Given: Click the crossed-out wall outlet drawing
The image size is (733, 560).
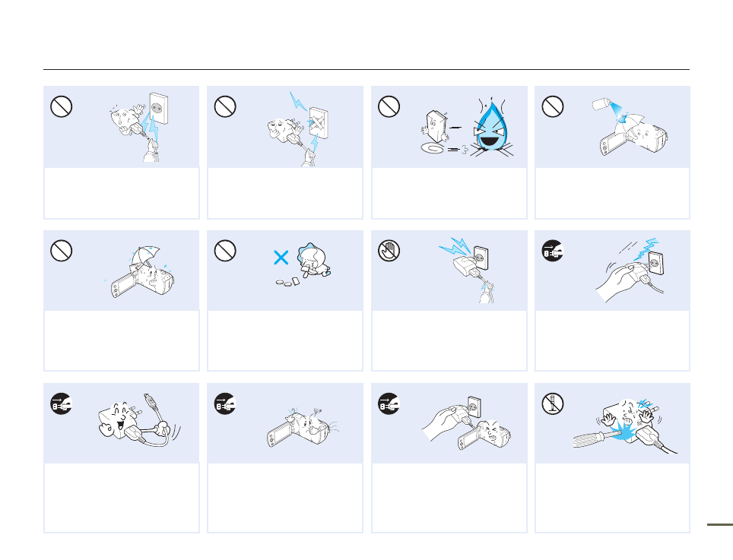Looking at the screenshot, I should tap(319, 123).
